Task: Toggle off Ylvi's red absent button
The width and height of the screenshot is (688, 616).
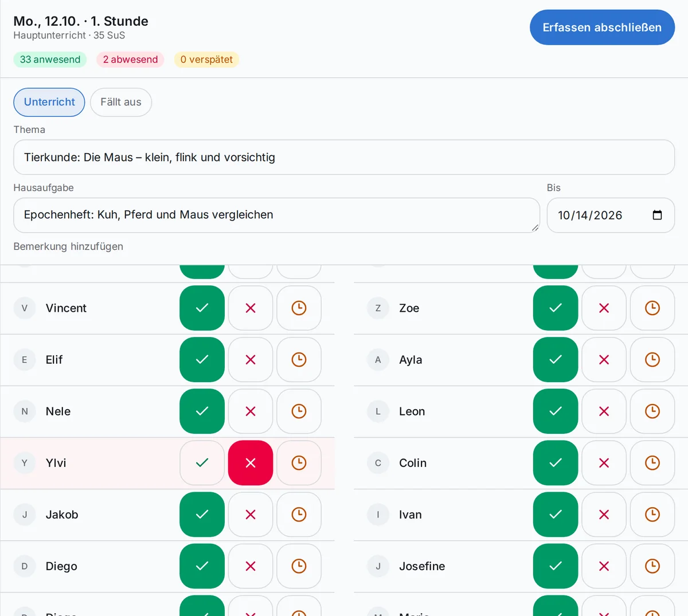Action: [x=251, y=463]
